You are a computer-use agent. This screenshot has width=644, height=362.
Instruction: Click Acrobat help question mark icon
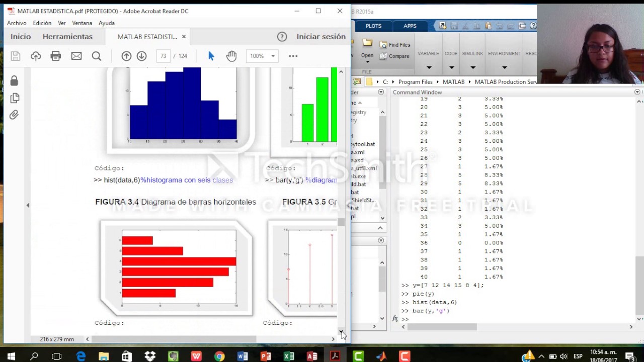point(282,37)
